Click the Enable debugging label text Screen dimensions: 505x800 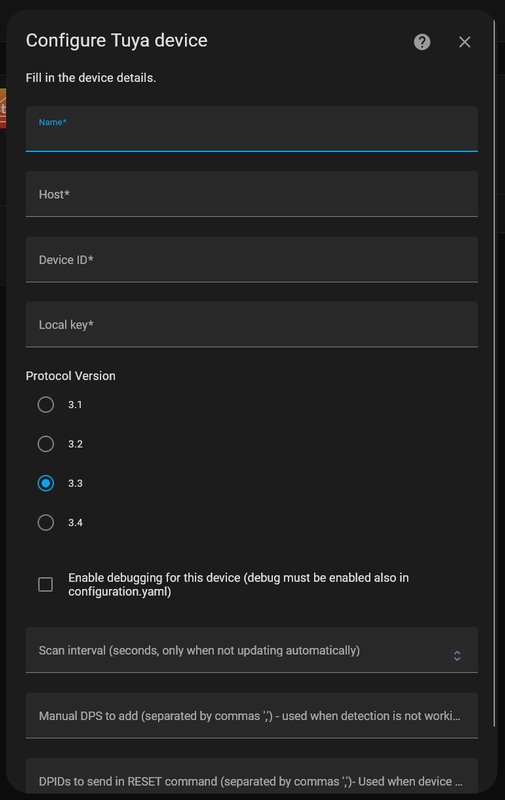[x=238, y=585]
